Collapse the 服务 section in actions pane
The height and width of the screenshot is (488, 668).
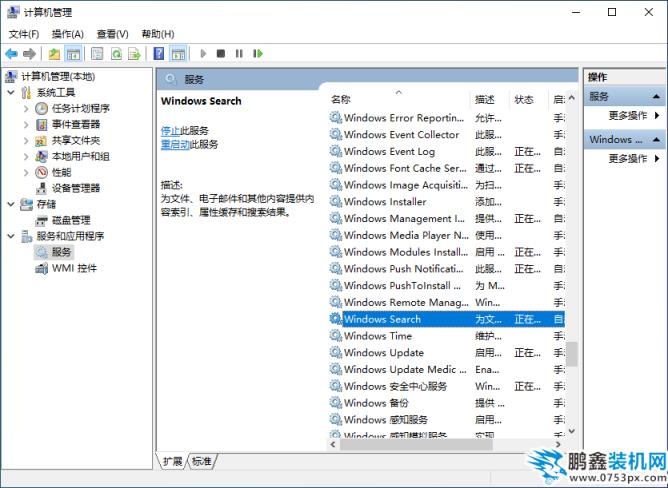656,97
